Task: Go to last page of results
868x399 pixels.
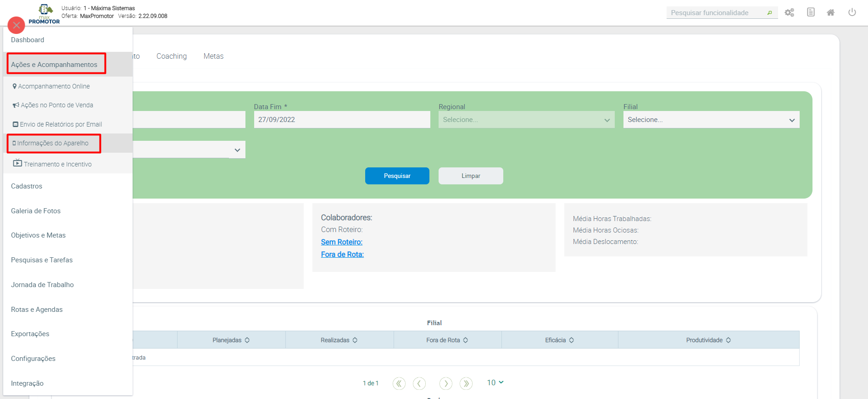Action: coord(466,383)
